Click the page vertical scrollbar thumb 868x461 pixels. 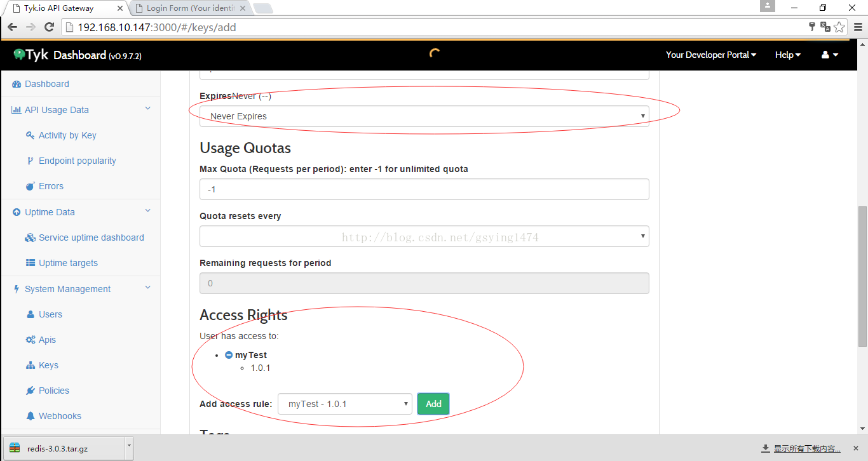[x=862, y=276]
